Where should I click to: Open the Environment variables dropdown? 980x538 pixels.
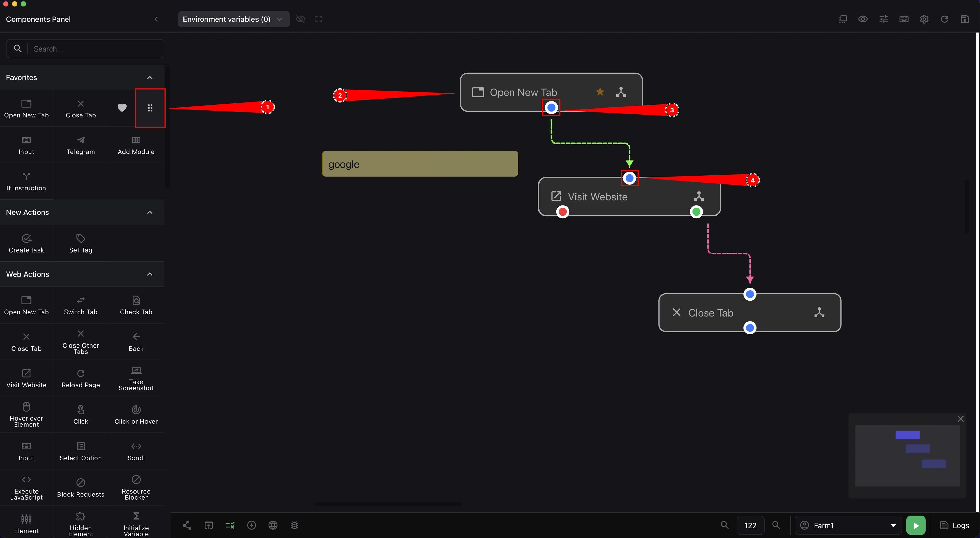pos(234,19)
